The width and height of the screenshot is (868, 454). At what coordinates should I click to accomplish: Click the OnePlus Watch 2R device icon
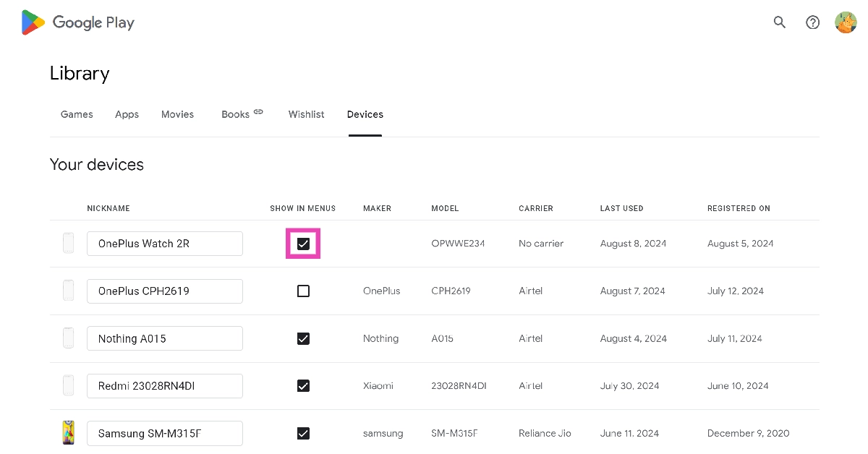(68, 244)
